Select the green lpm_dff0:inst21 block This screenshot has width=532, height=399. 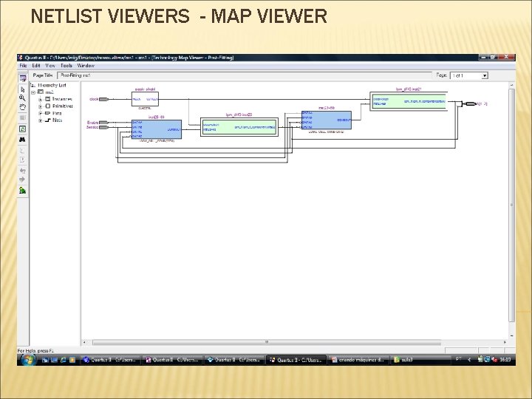[409, 101]
